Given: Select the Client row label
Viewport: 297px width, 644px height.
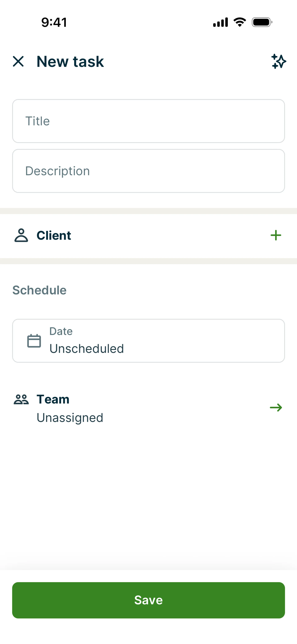Looking at the screenshot, I should point(54,235).
